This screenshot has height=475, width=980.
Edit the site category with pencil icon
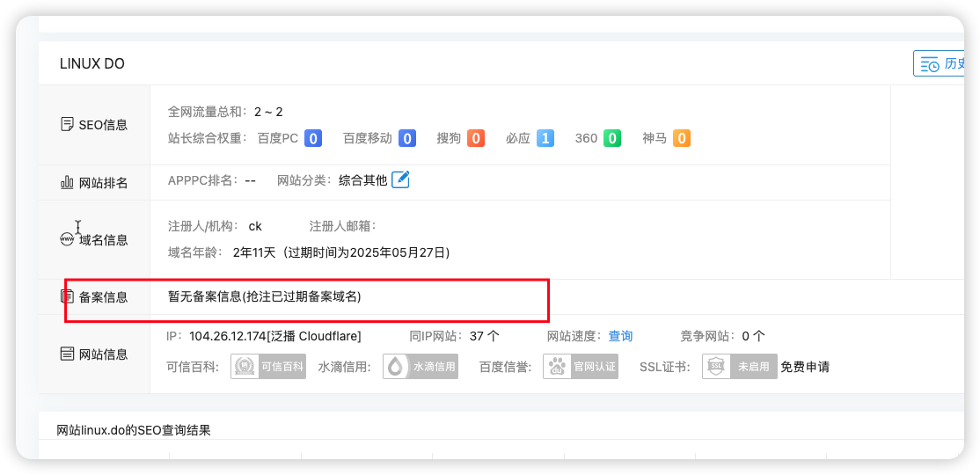coord(400,180)
